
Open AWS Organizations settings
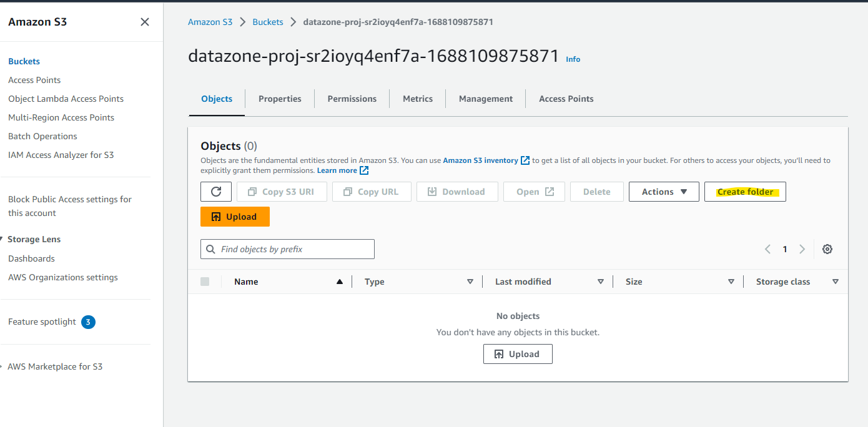point(63,277)
